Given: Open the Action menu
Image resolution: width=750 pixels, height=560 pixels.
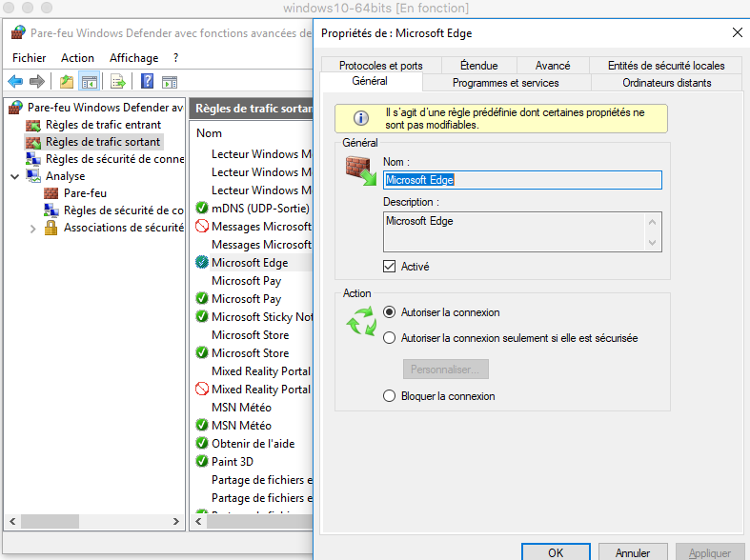Looking at the screenshot, I should coord(77,58).
